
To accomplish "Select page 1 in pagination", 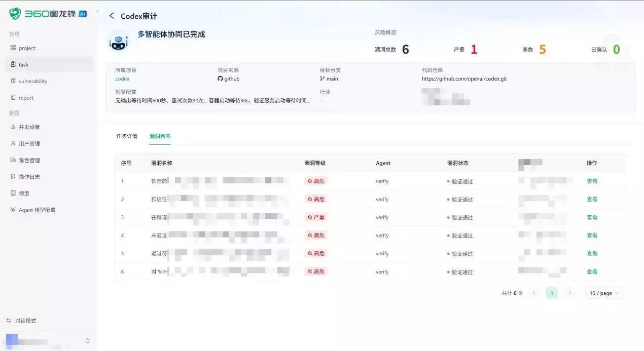I will (552, 293).
